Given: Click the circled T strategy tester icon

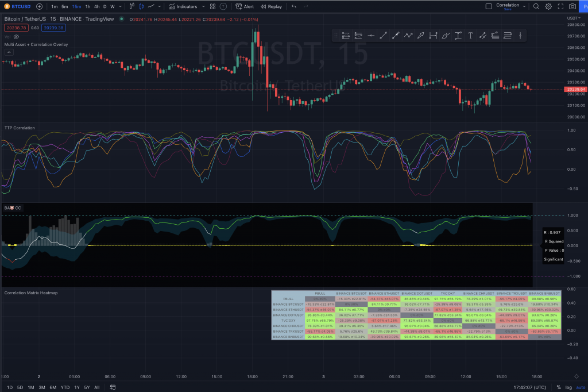Looking at the screenshot, I should (223, 6).
